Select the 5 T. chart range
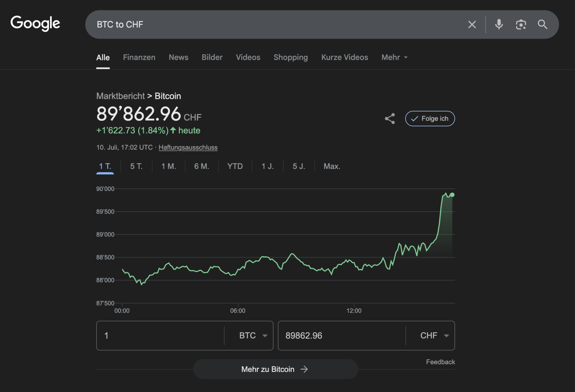575x392 pixels. [136, 166]
